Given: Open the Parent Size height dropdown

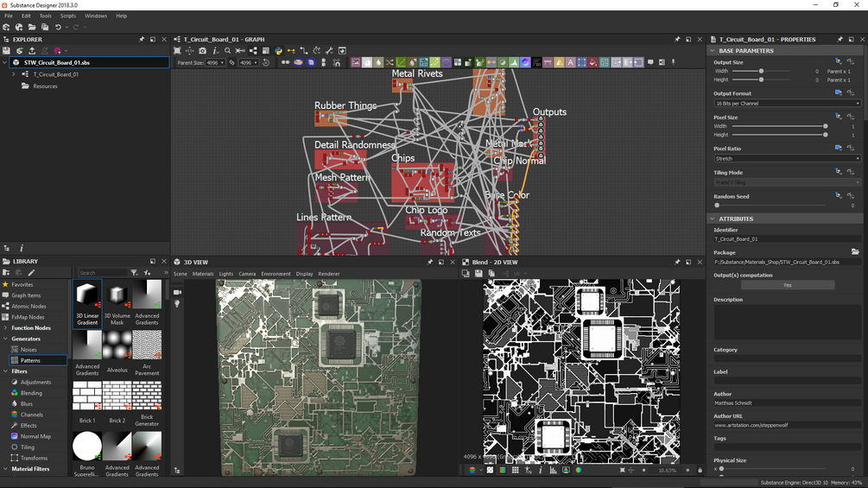Looking at the screenshot, I should 249,62.
